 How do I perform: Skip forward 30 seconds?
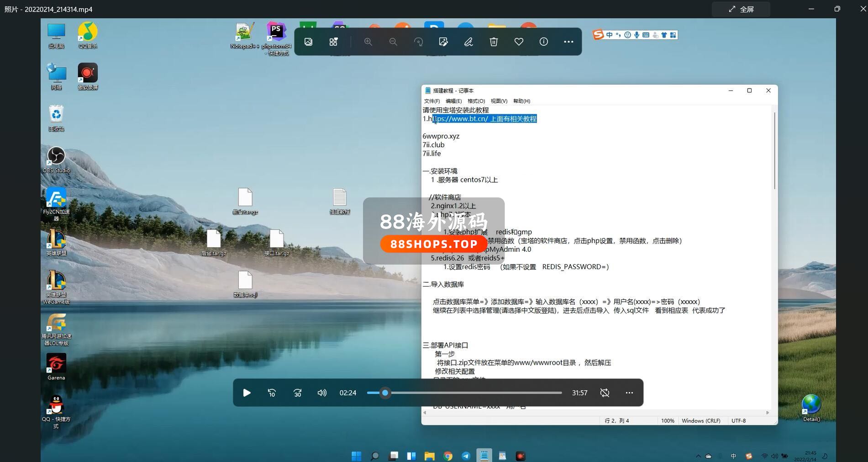tap(297, 393)
